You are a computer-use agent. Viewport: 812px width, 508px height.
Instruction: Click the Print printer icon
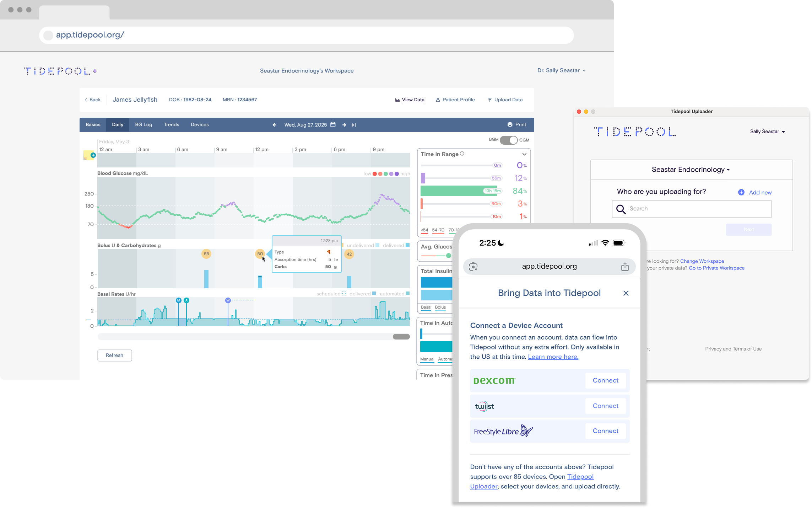click(510, 125)
